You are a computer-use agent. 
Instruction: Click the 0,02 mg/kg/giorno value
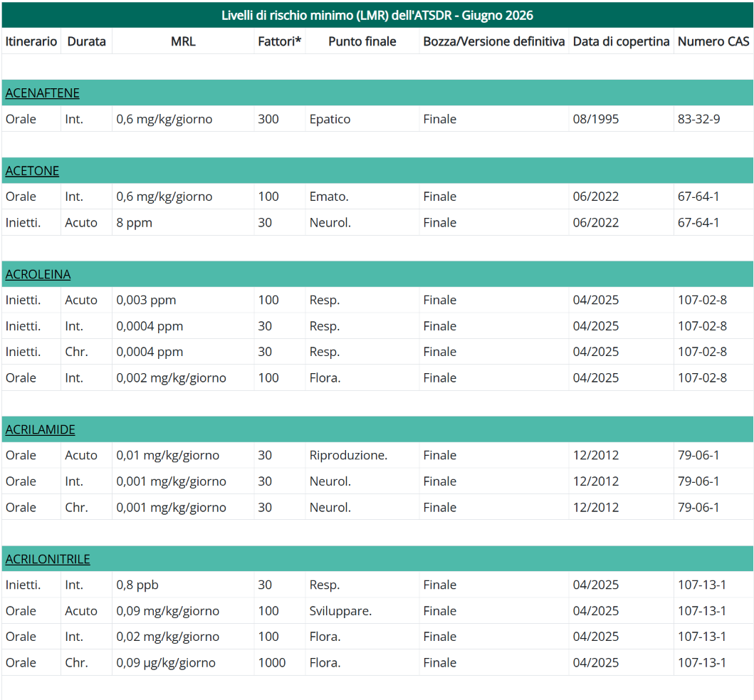click(x=168, y=637)
